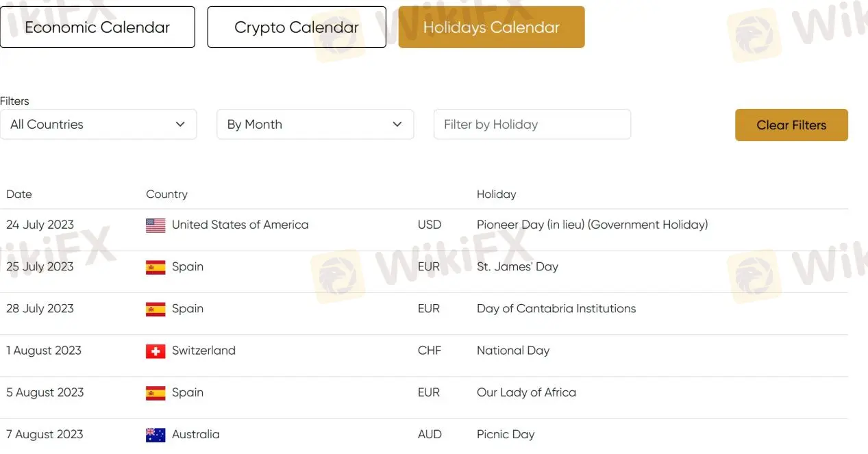Click the Country column header

point(166,194)
